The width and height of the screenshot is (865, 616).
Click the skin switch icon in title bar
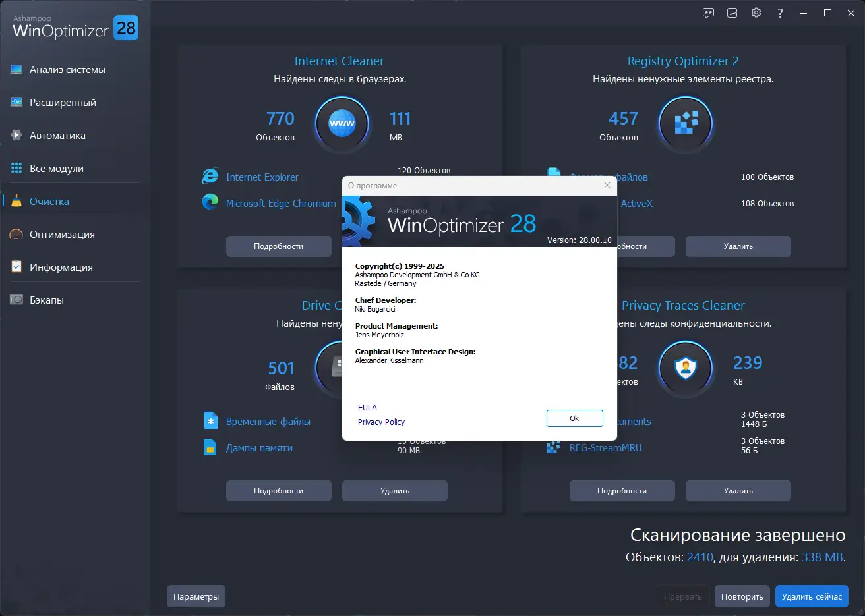click(732, 13)
